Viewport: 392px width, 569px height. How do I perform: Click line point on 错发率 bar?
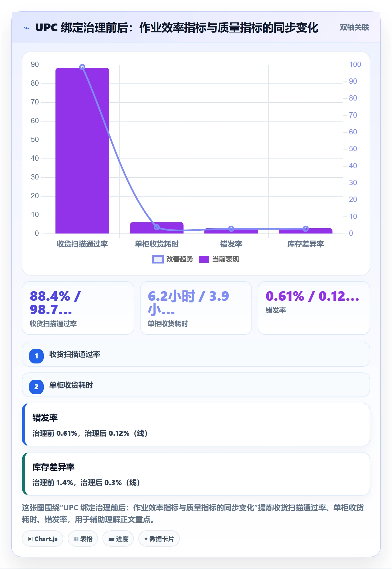pos(231,229)
